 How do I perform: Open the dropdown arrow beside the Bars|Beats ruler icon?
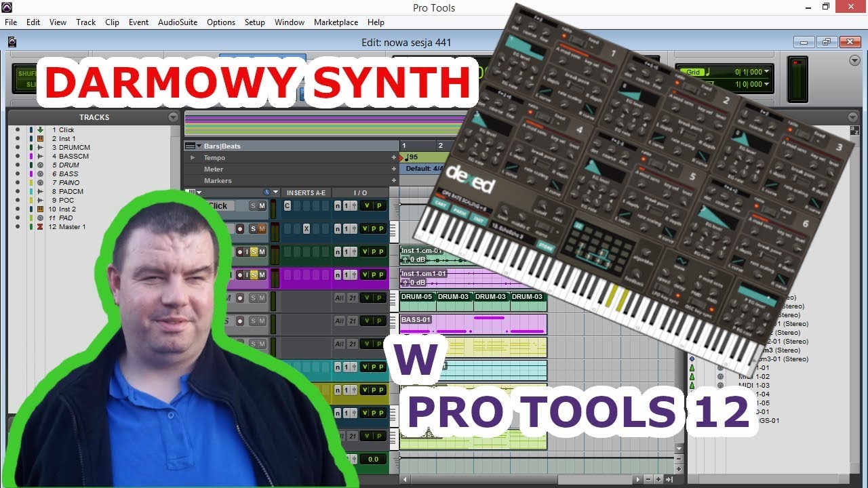[x=200, y=146]
